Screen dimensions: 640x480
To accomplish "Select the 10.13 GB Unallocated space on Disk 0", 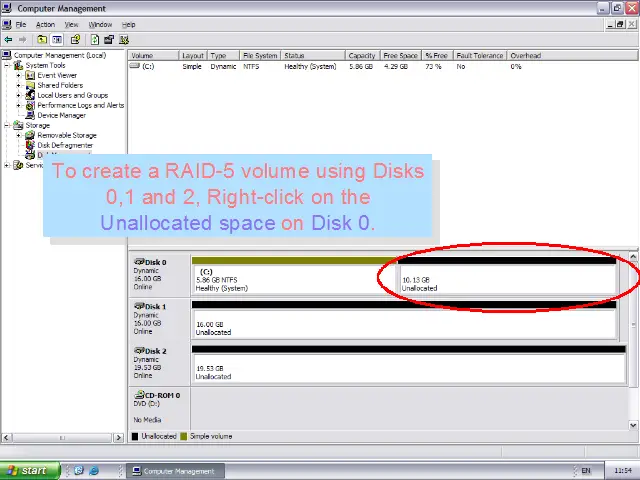I will (506, 283).
